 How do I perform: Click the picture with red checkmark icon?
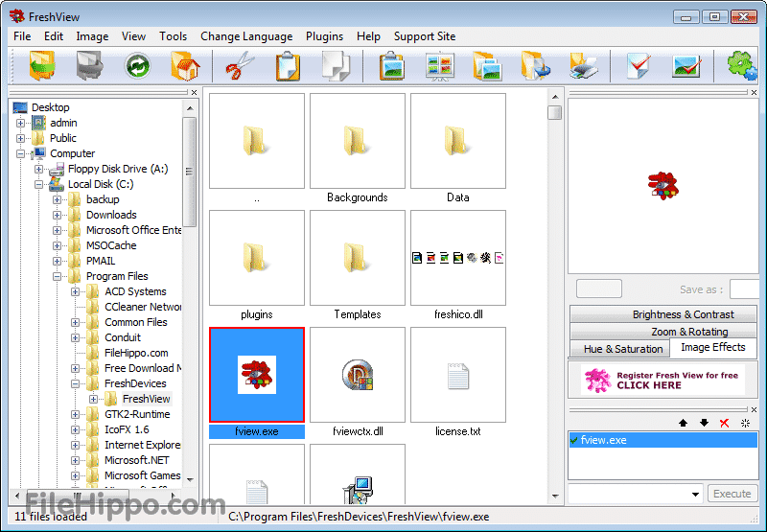686,65
